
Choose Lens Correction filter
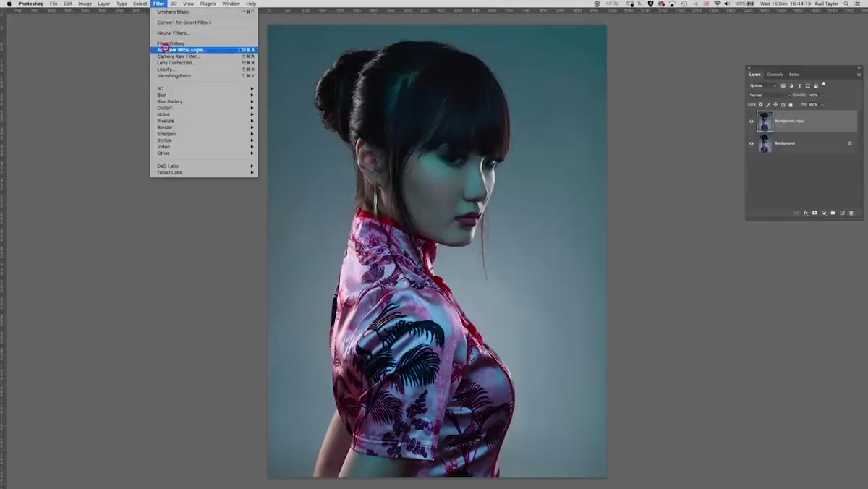(x=204, y=63)
